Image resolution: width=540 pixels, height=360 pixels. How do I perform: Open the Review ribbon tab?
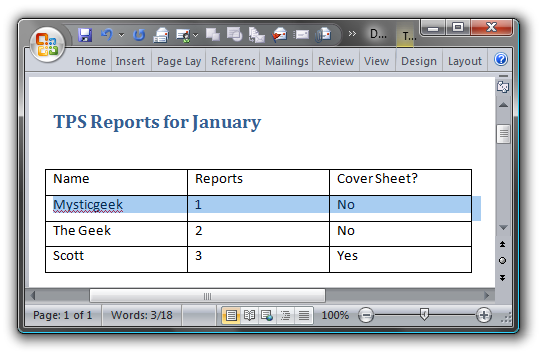pyautogui.click(x=336, y=61)
